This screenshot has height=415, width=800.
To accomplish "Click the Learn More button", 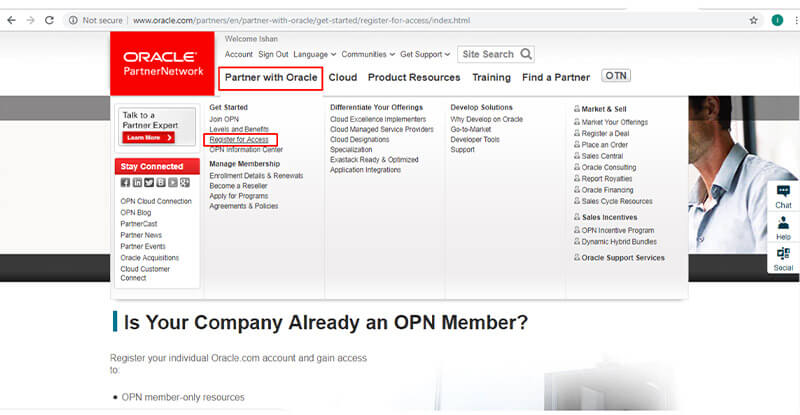I will [148, 138].
